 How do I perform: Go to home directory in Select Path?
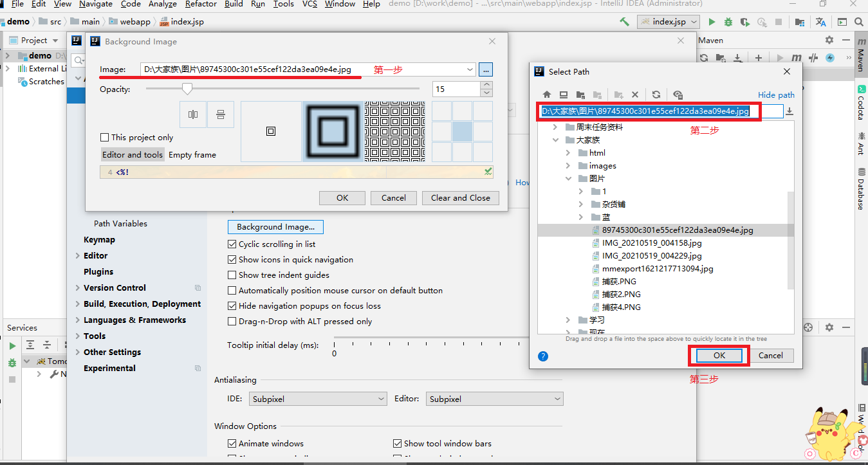pos(547,95)
